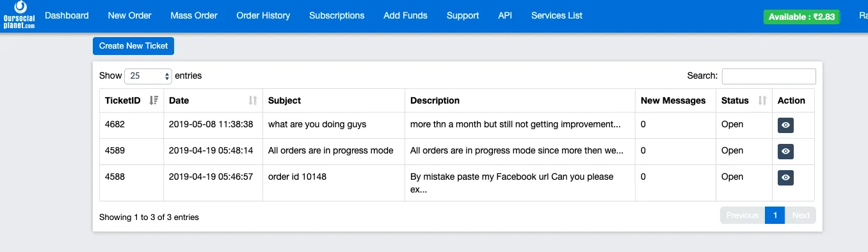Open Order History page
868x252 pixels.
(x=263, y=15)
